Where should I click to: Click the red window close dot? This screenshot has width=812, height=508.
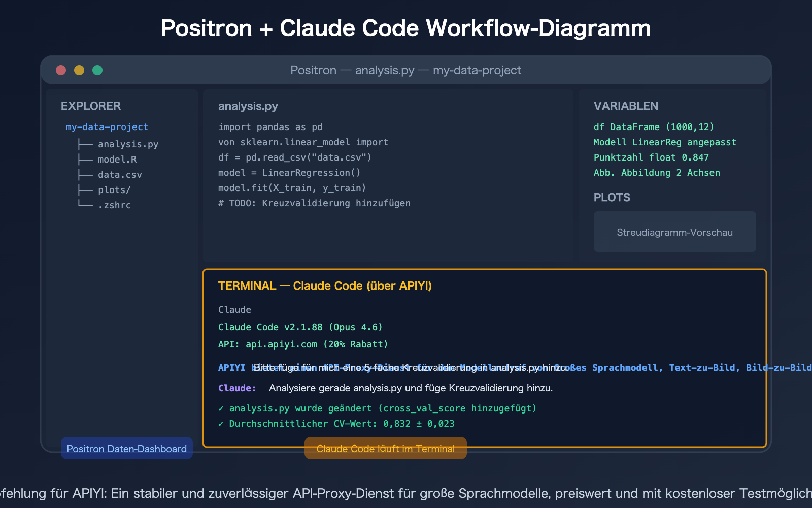click(61, 70)
